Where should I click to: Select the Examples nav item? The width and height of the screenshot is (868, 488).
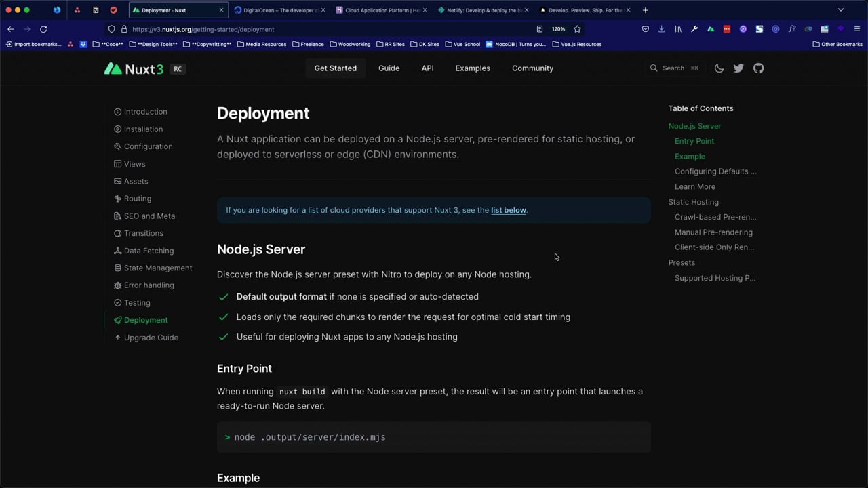click(473, 68)
